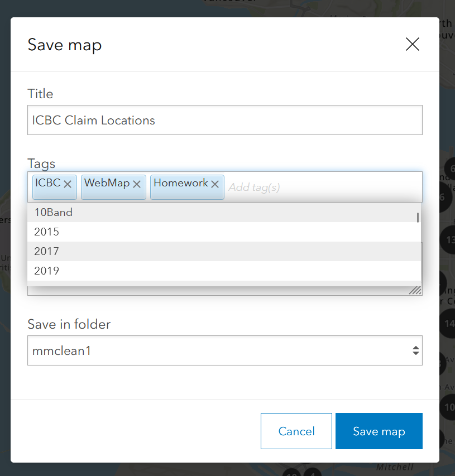The height and width of the screenshot is (476, 455).
Task: Remove the WebMap tag
Action: tap(137, 184)
